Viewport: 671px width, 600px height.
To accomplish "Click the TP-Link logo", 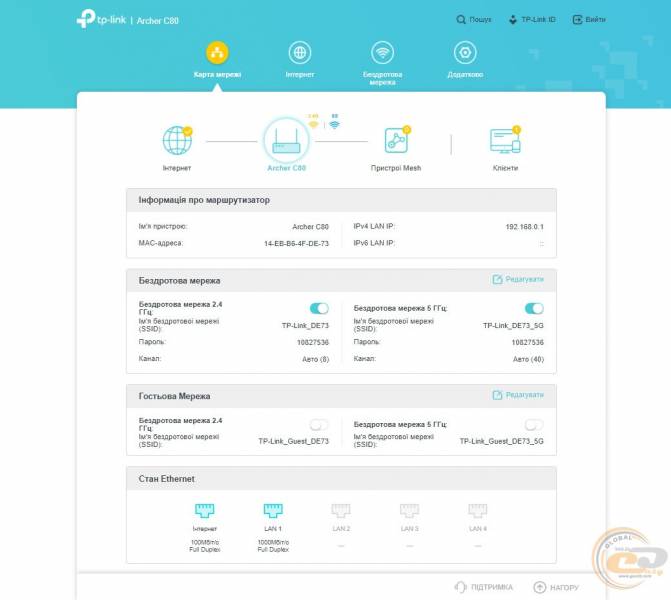I will click(101, 19).
